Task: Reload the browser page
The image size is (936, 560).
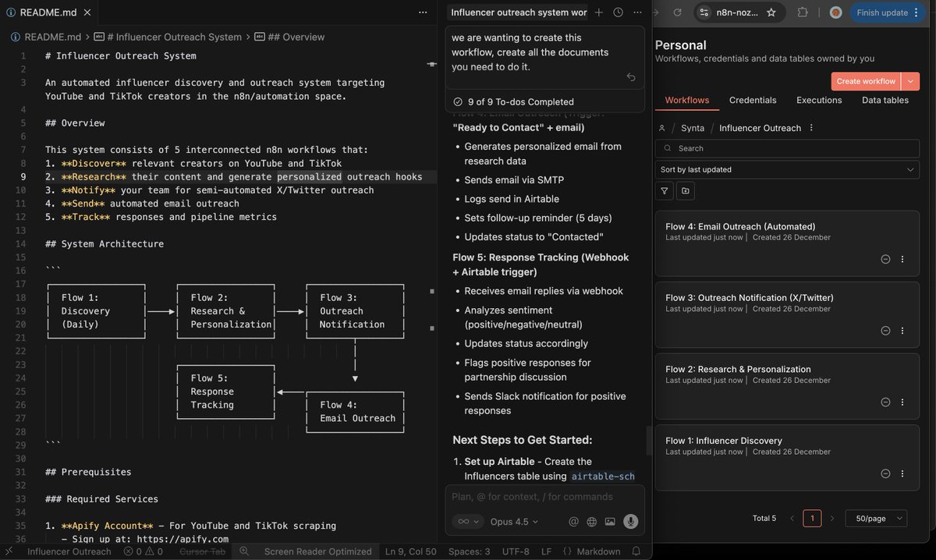Action: tap(677, 12)
